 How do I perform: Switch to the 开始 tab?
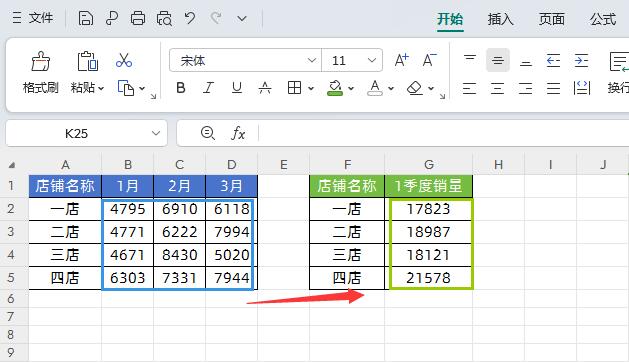click(x=450, y=19)
